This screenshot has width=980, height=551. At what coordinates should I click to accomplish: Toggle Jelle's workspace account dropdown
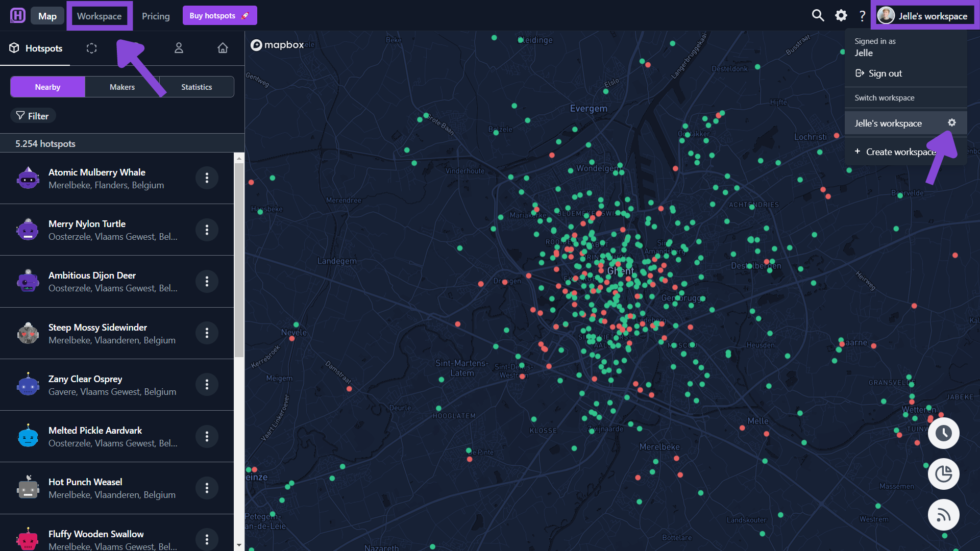pos(923,15)
